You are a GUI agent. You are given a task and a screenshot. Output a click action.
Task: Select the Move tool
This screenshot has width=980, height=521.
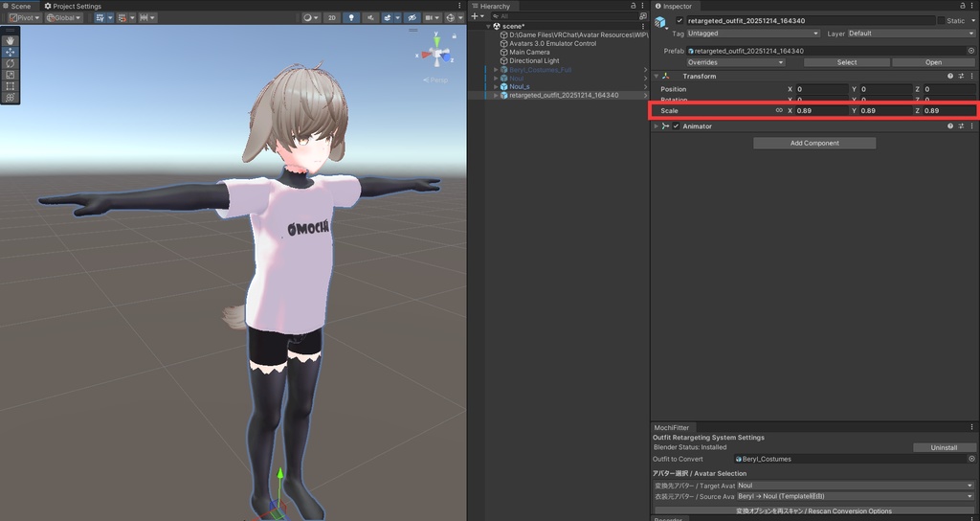coord(10,52)
